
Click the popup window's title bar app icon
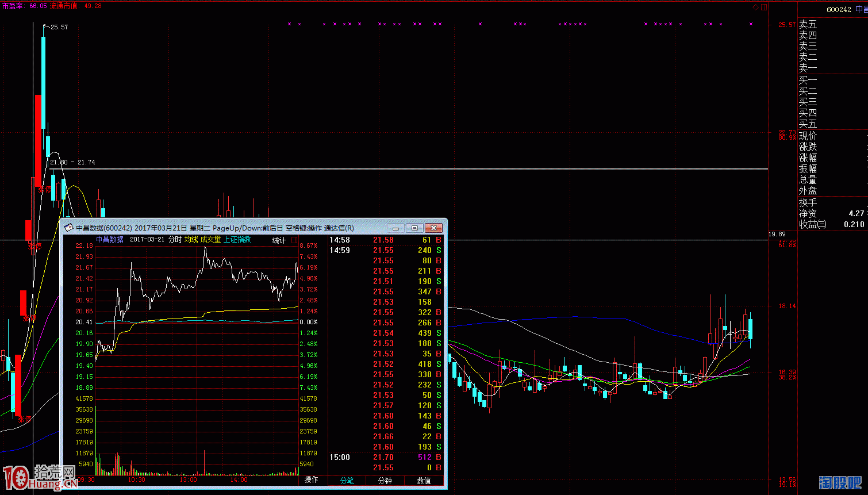pos(69,228)
